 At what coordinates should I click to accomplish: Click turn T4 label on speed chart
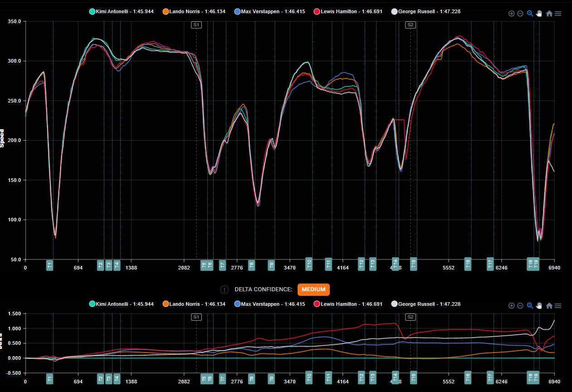117,265
